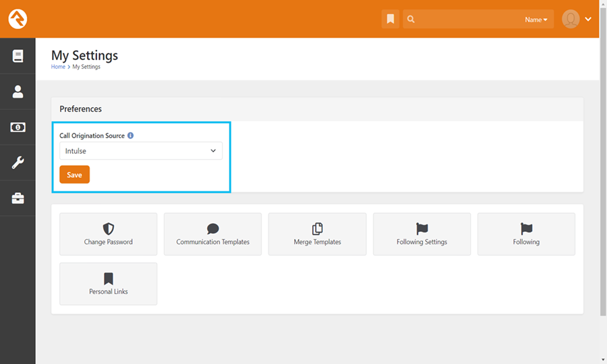This screenshot has width=607, height=364.
Task: Open the briefcase sidebar icon
Action: (18, 198)
